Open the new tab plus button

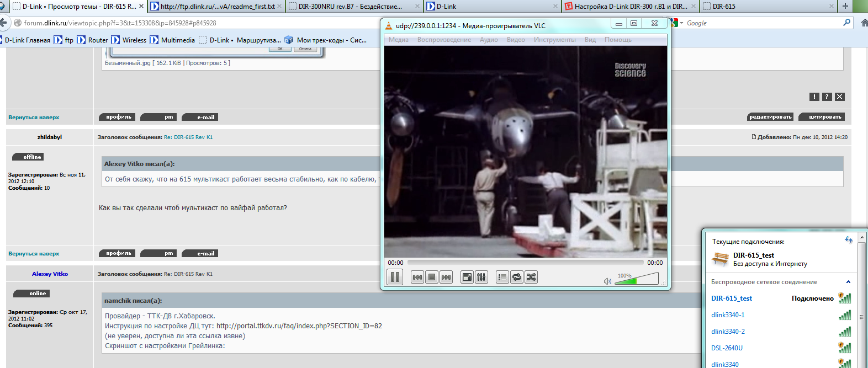845,6
